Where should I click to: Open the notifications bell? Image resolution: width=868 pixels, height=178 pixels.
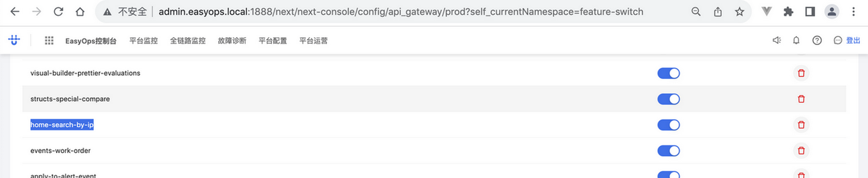[x=796, y=40]
